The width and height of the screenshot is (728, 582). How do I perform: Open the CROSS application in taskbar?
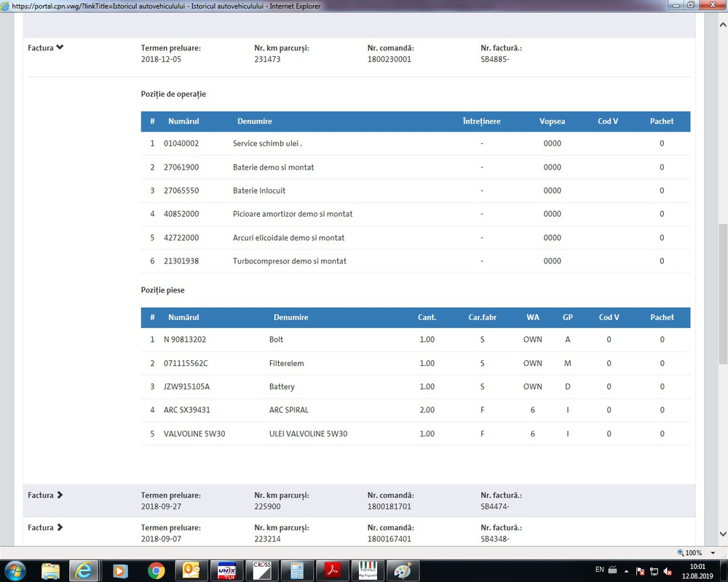(262, 570)
